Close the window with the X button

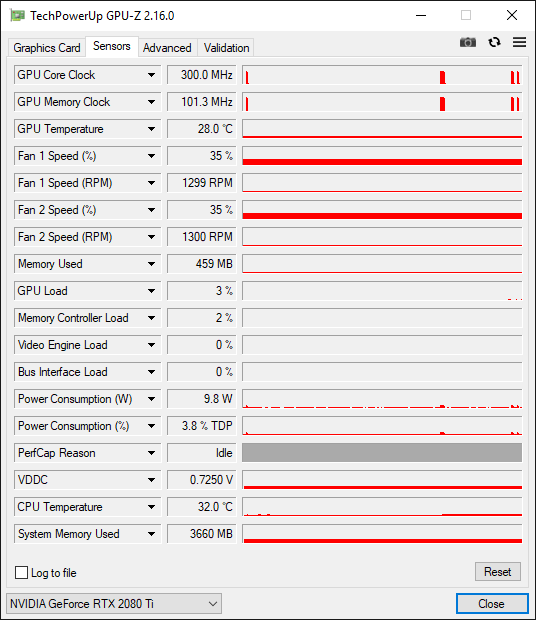tap(512, 15)
